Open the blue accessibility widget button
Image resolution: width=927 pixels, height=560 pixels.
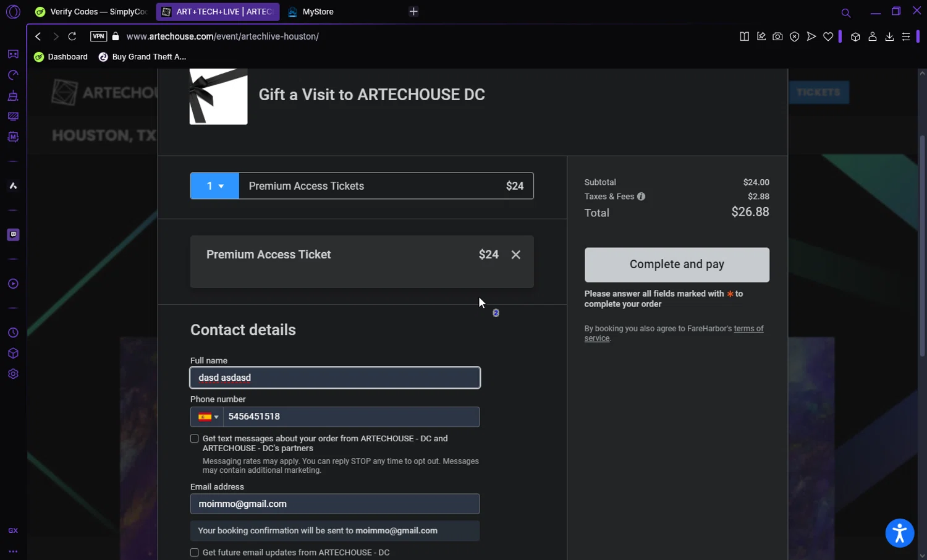click(900, 533)
